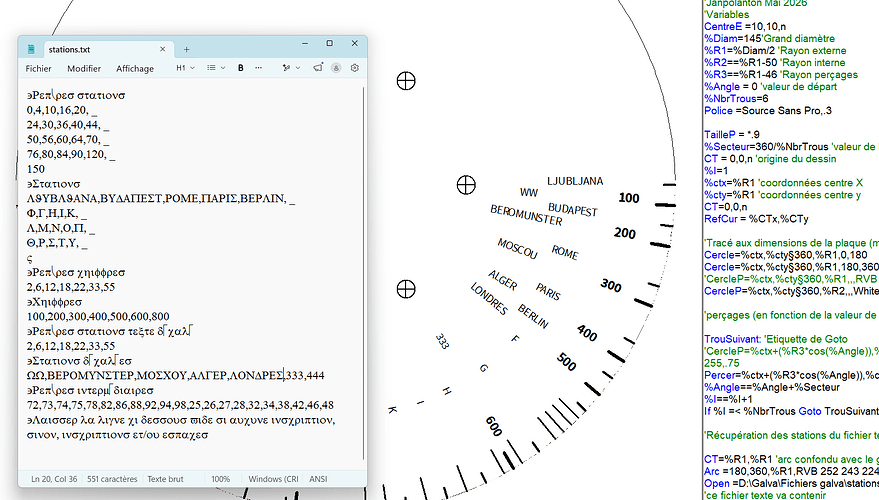This screenshot has width=879, height=500.
Task: Click code line '%NbrTrous=6'
Action: click(736, 99)
